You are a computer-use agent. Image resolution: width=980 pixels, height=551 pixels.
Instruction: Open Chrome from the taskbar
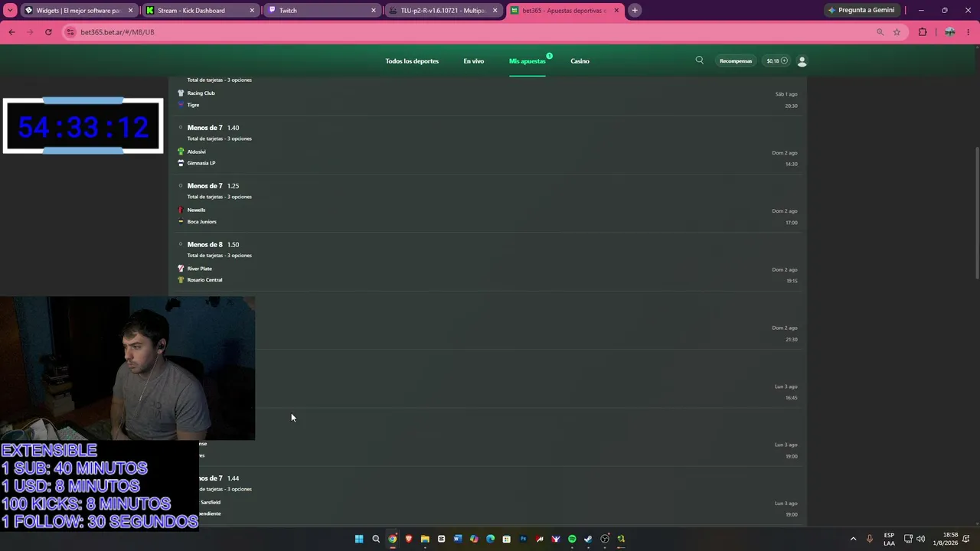pos(392,539)
